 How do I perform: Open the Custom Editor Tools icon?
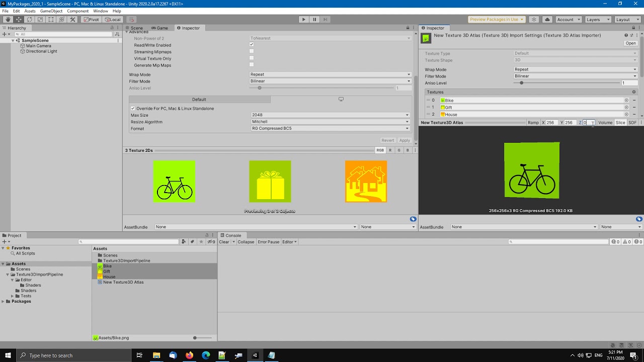coord(72,19)
